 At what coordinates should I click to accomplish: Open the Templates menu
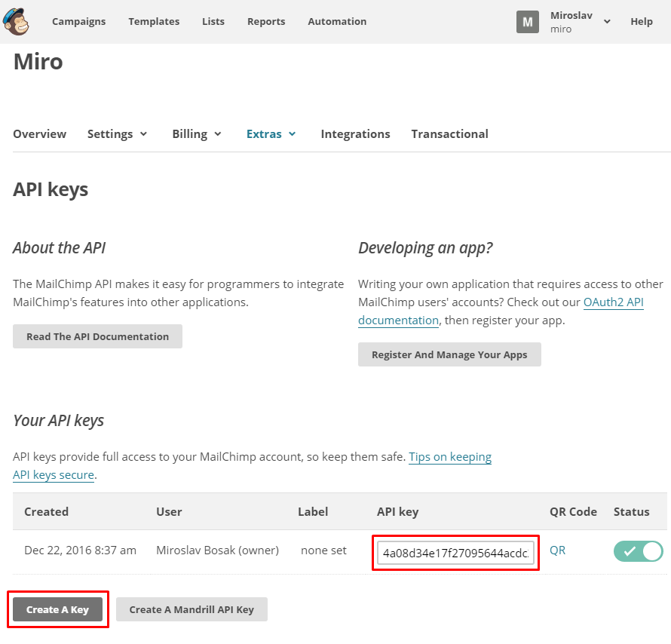point(154,21)
